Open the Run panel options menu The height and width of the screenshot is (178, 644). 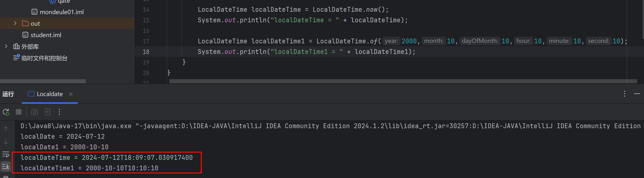[x=625, y=94]
